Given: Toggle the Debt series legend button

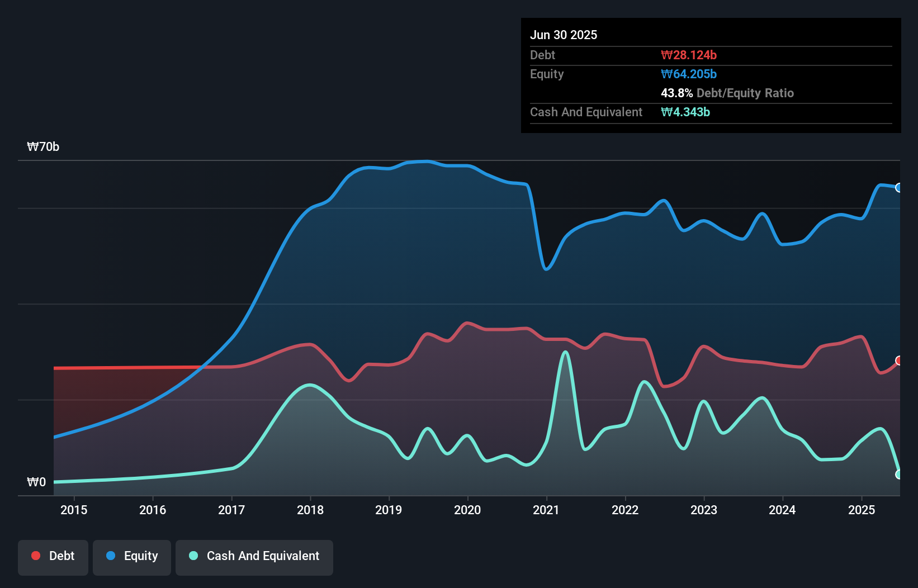Looking at the screenshot, I should pyautogui.click(x=53, y=556).
